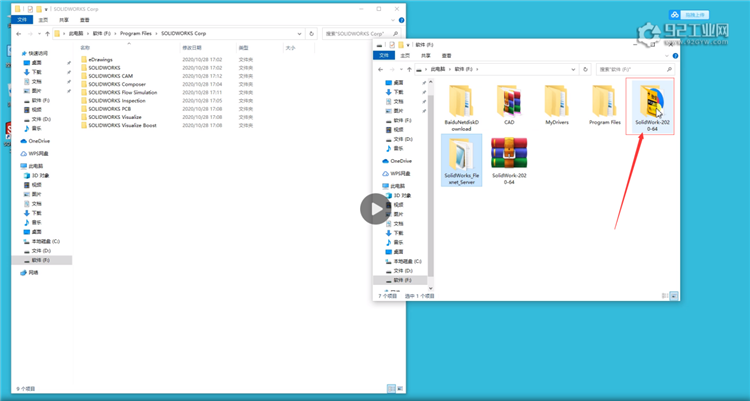
Task: Click 此电脑 in SOLIDWORKS Corp address breadcrumb
Action: click(76, 33)
